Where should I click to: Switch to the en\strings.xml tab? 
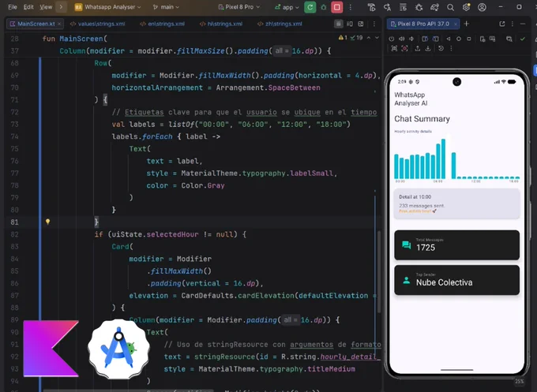tap(163, 24)
